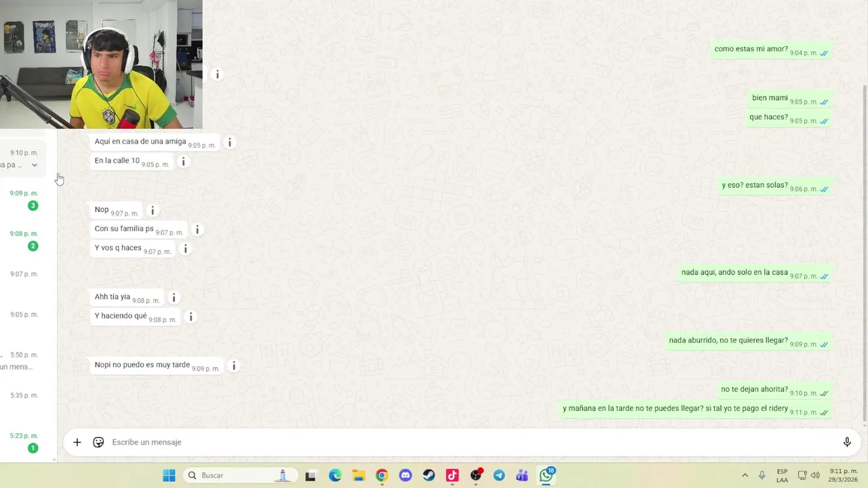Open Steam from the taskbar
Viewport: 868px width, 488px height.
[429, 475]
